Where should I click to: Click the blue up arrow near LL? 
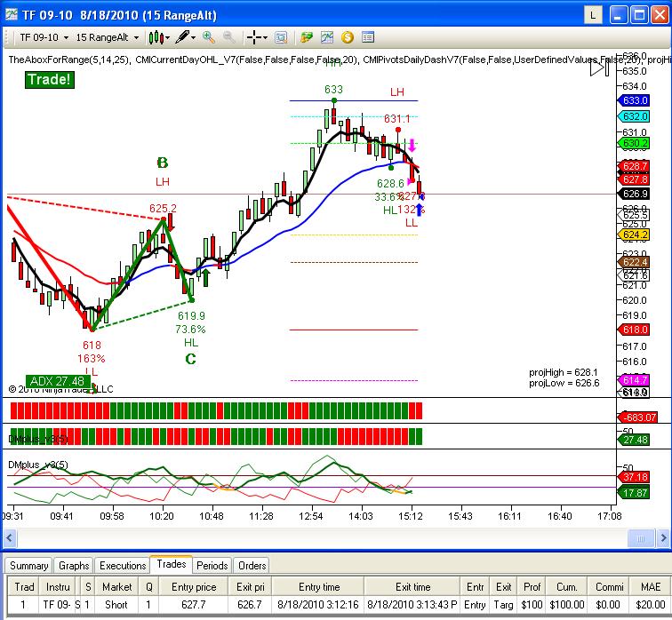click(420, 210)
